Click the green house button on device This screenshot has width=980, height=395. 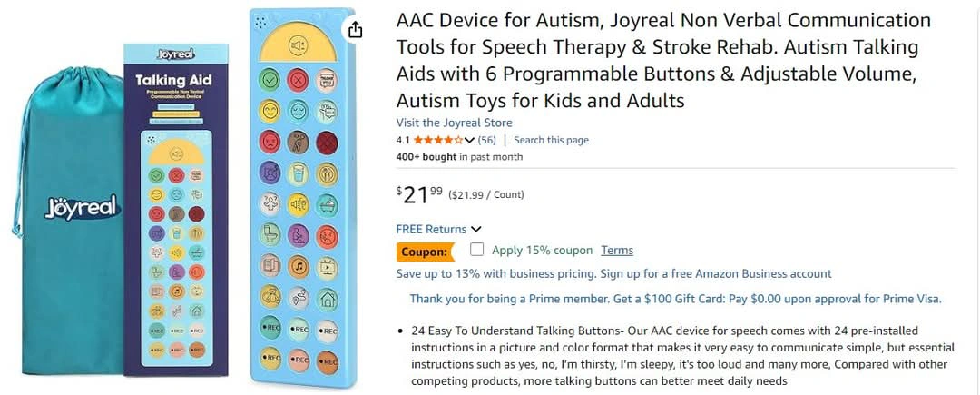pos(327,298)
